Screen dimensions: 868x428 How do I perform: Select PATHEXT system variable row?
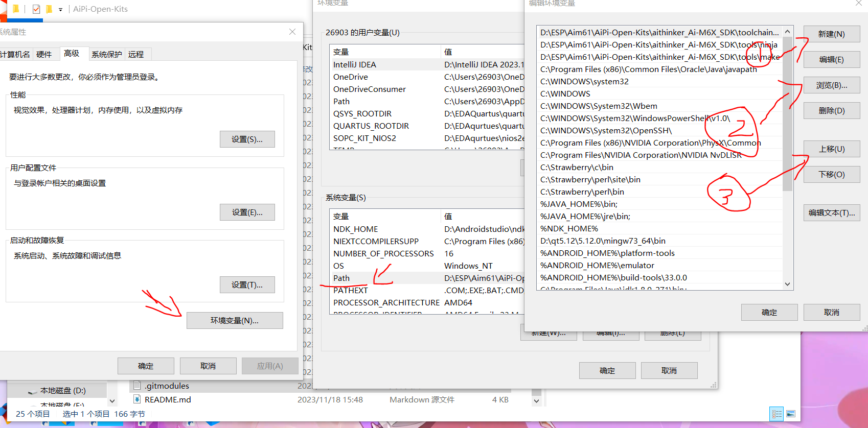427,291
